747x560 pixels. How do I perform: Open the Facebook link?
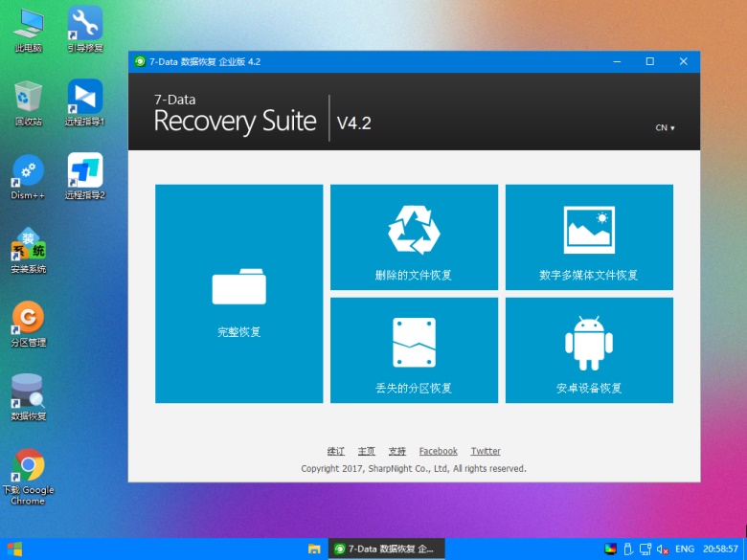438,451
